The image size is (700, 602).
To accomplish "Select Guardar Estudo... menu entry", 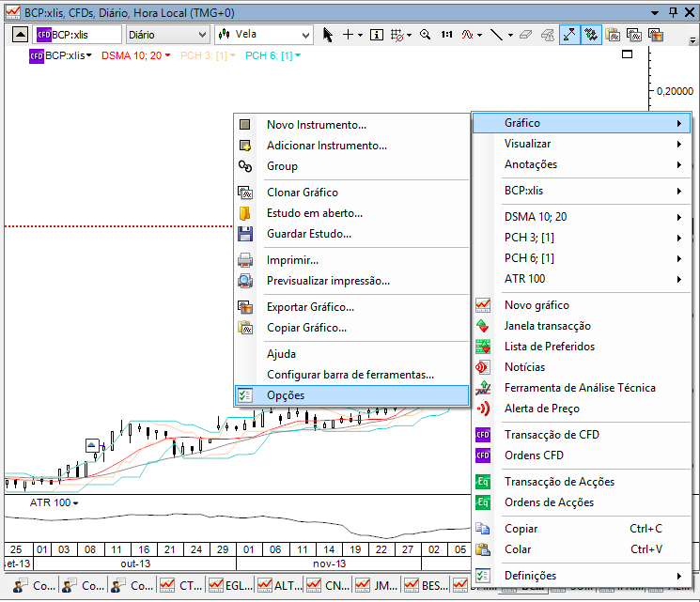I will click(351, 234).
